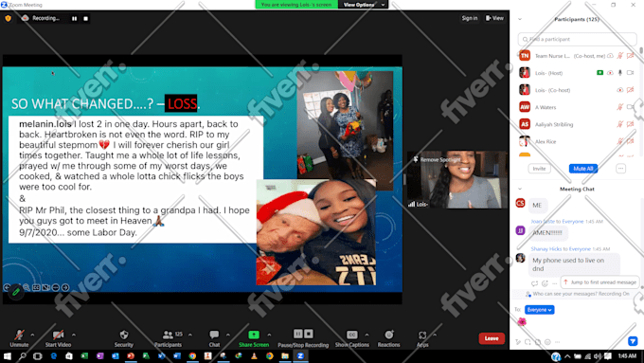Image resolution: width=644 pixels, height=363 pixels.
Task: Pause recording from the top recording indicator
Action: (74, 19)
